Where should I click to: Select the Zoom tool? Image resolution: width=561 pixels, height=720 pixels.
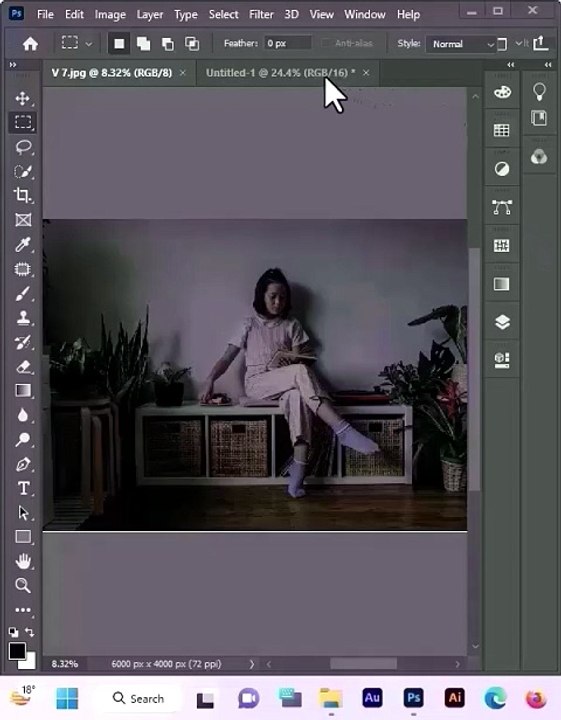click(23, 585)
